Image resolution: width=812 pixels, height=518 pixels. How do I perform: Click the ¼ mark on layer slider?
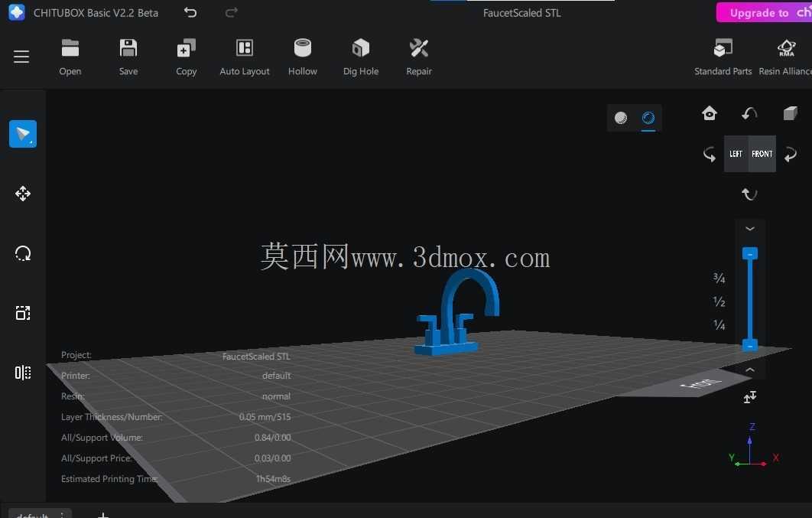719,324
